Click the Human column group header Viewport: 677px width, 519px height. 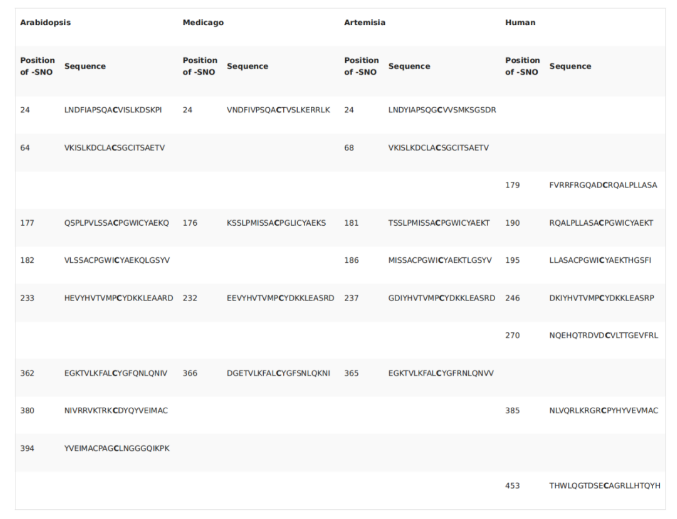[x=521, y=21]
